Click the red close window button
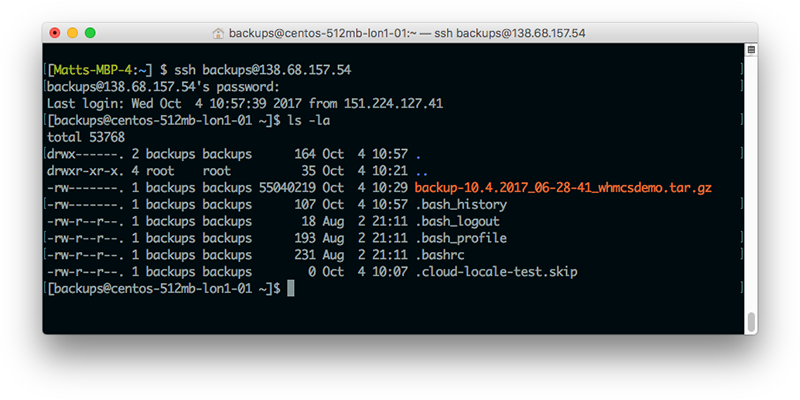This screenshot has width=800, height=400. coord(55,33)
